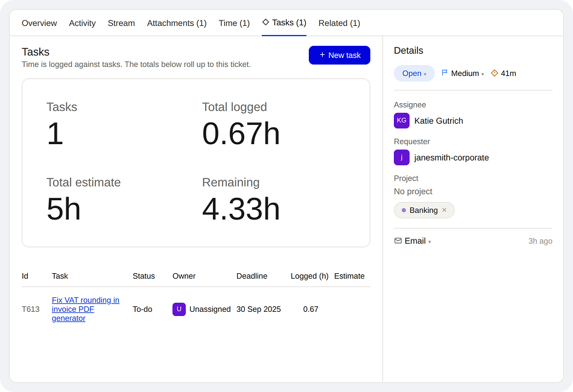Click the Logged (h) column header

(x=309, y=276)
